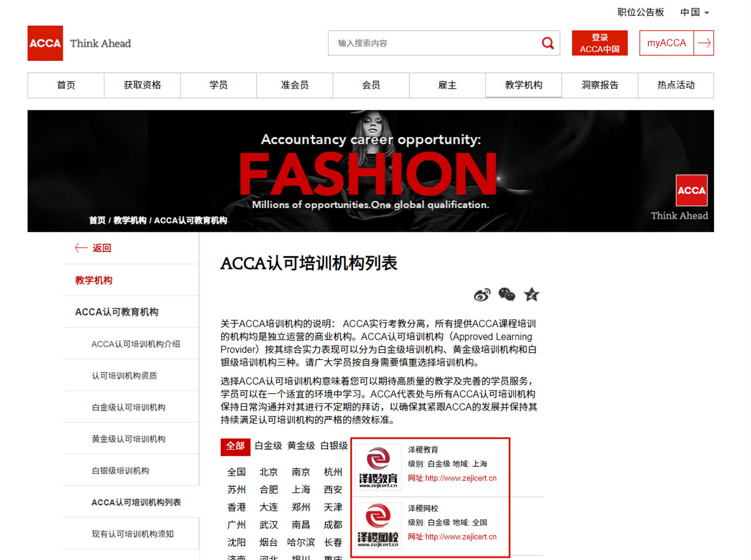The image size is (751, 560).
Task: Click 教学机构 in the breadcrumb
Action: coord(130,220)
